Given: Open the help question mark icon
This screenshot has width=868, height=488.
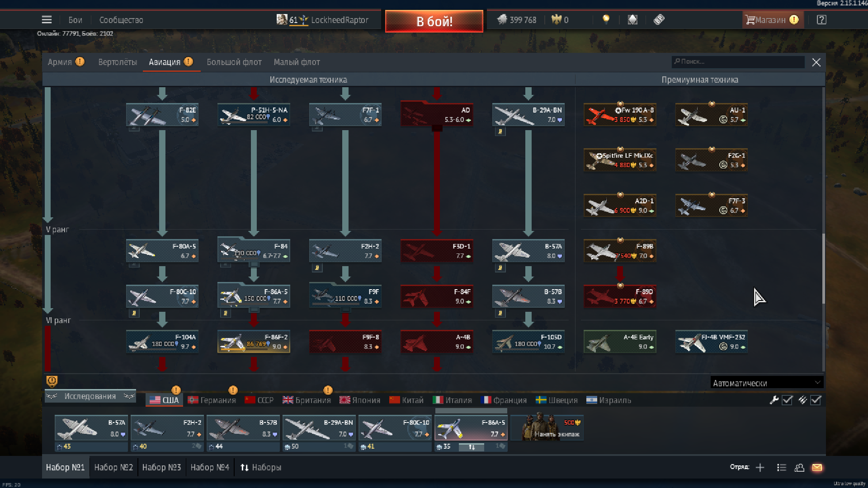Looking at the screenshot, I should click(x=821, y=20).
